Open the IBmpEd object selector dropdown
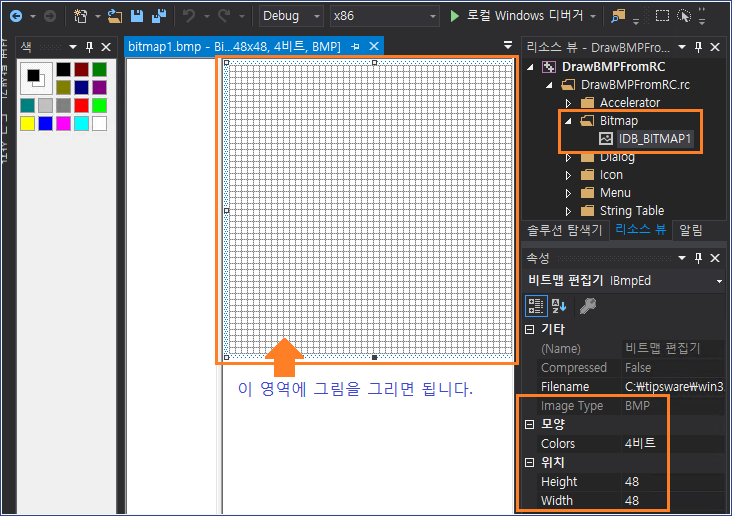Screen dimensions: 732x516 coord(719,282)
